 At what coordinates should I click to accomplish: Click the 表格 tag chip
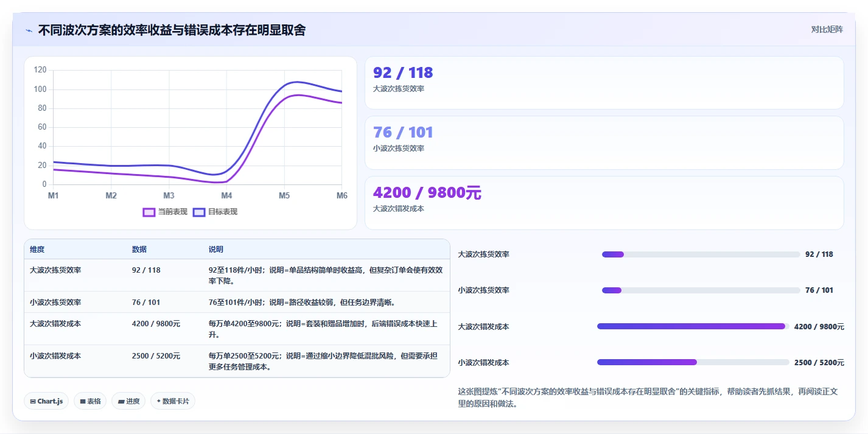tap(90, 401)
